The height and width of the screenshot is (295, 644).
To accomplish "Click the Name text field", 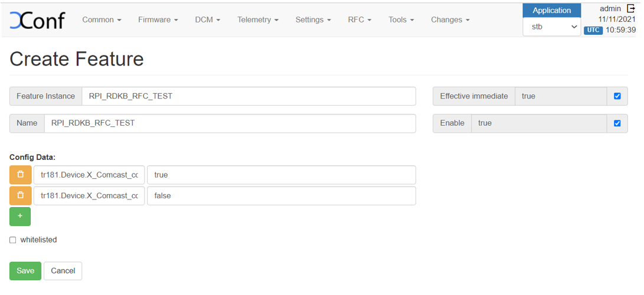I will [230, 123].
